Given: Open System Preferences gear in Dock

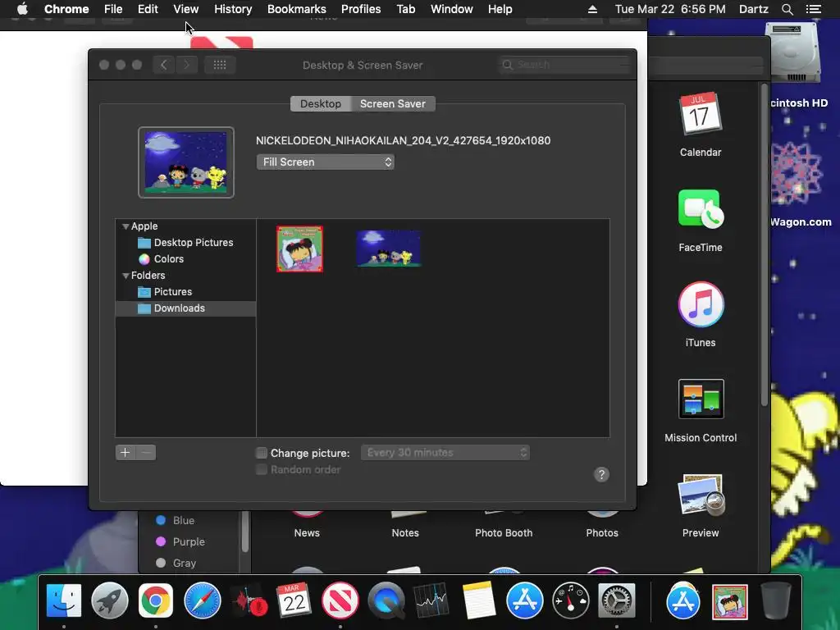Looking at the screenshot, I should click(617, 600).
